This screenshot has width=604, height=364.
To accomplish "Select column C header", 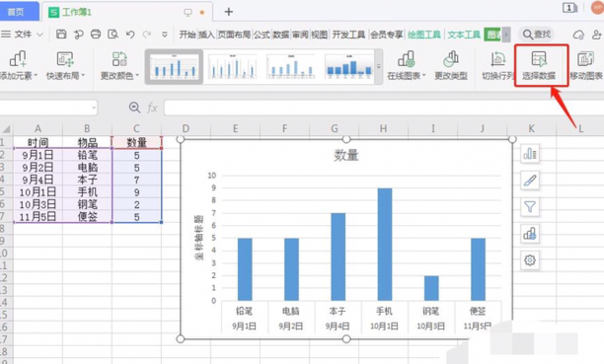I will tap(136, 128).
